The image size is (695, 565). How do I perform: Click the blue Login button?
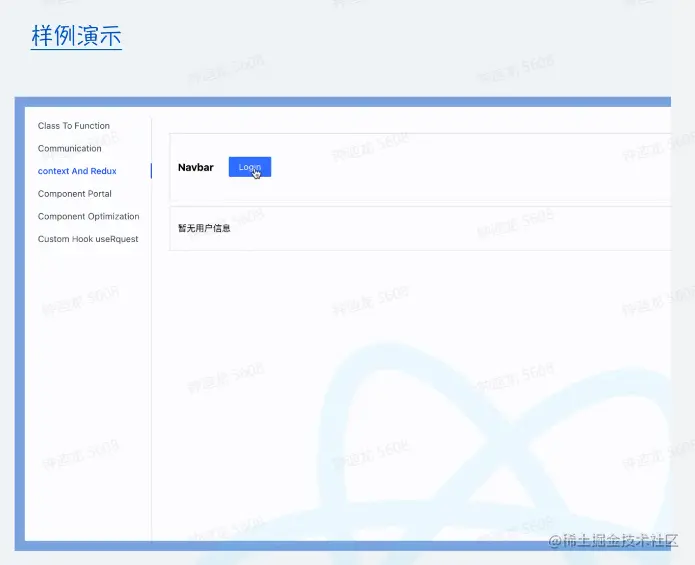(250, 167)
